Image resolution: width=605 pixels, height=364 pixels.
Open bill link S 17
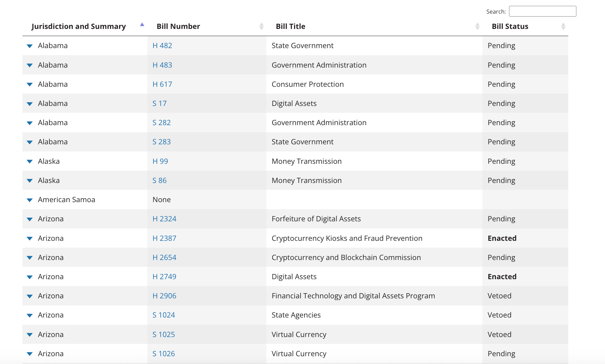[x=159, y=103]
